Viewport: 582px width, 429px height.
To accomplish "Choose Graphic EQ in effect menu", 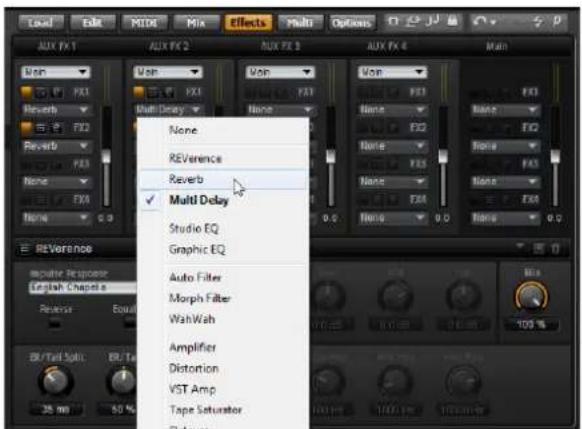I will tap(223, 249).
